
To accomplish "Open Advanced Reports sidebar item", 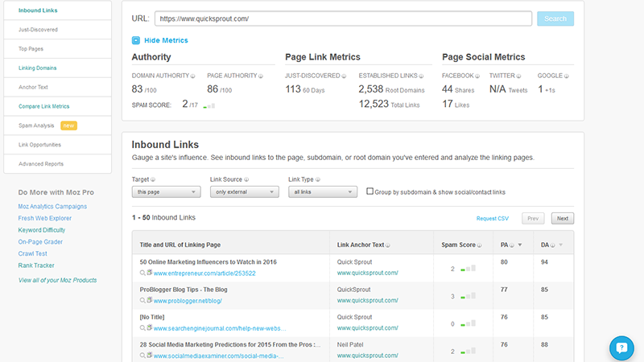I will pos(57,164).
